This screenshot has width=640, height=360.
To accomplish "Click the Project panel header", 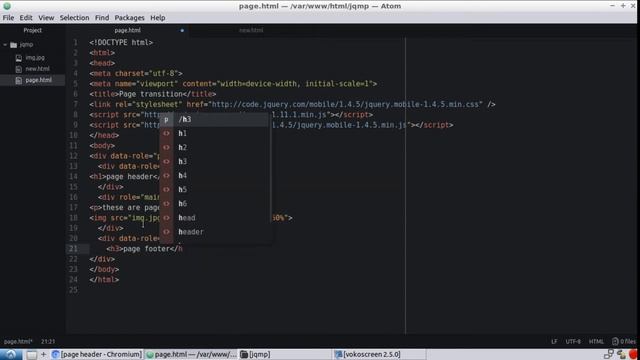I will 33,30.
